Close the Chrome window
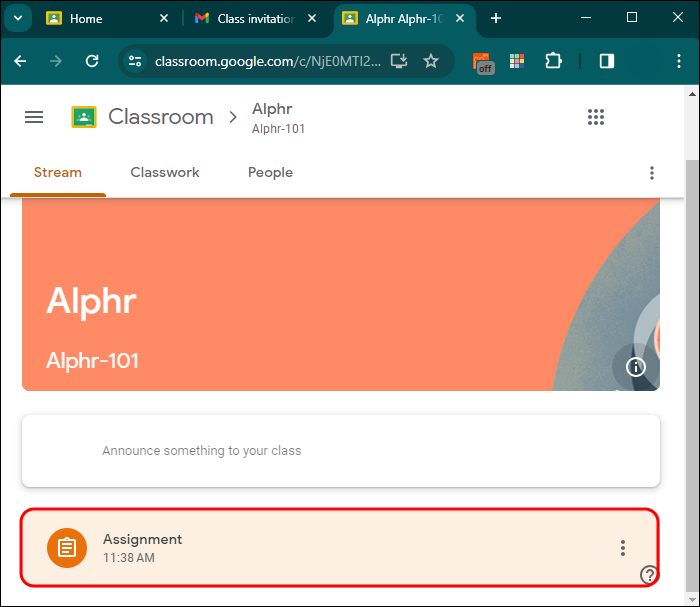The height and width of the screenshot is (607, 700). pos(678,18)
